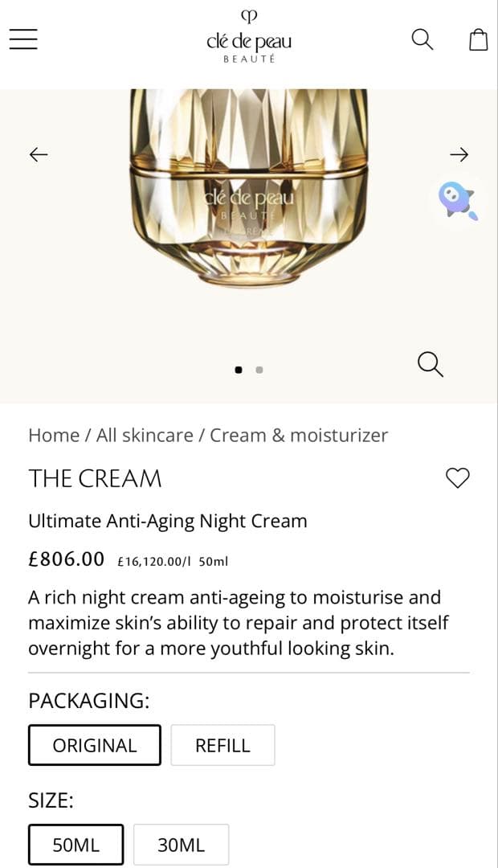Select Original packaging option
Image resolution: width=498 pixels, height=868 pixels.
pyautogui.click(x=95, y=745)
